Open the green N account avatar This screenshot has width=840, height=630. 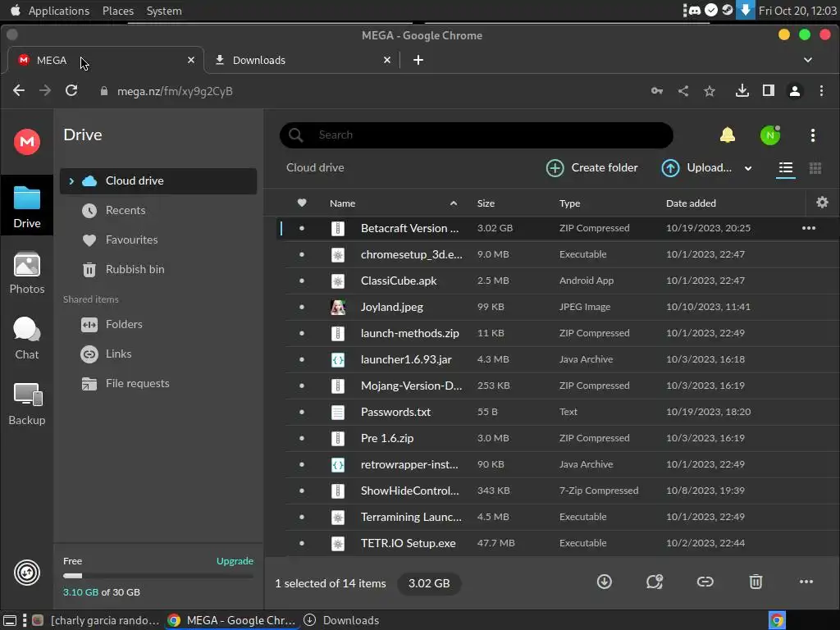pyautogui.click(x=769, y=135)
